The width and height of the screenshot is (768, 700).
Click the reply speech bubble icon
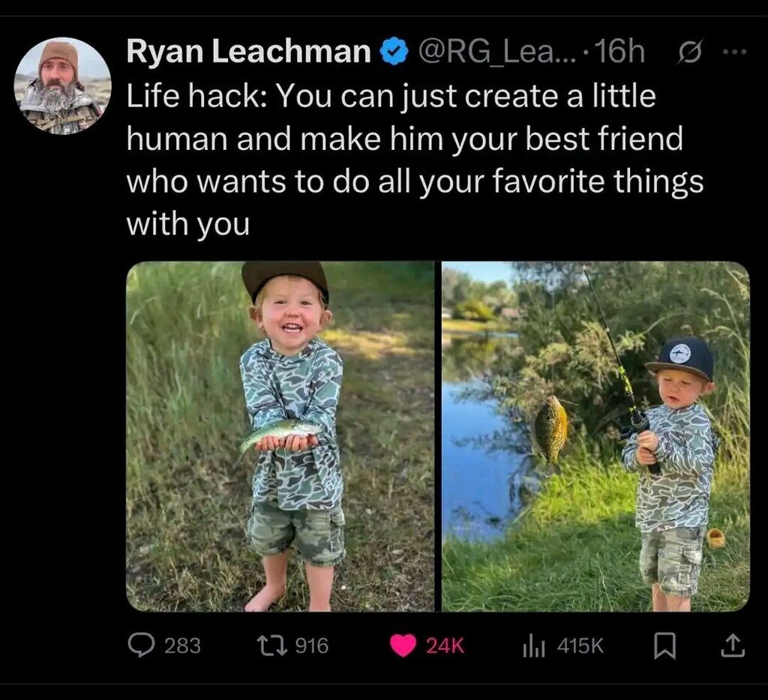tap(140, 645)
